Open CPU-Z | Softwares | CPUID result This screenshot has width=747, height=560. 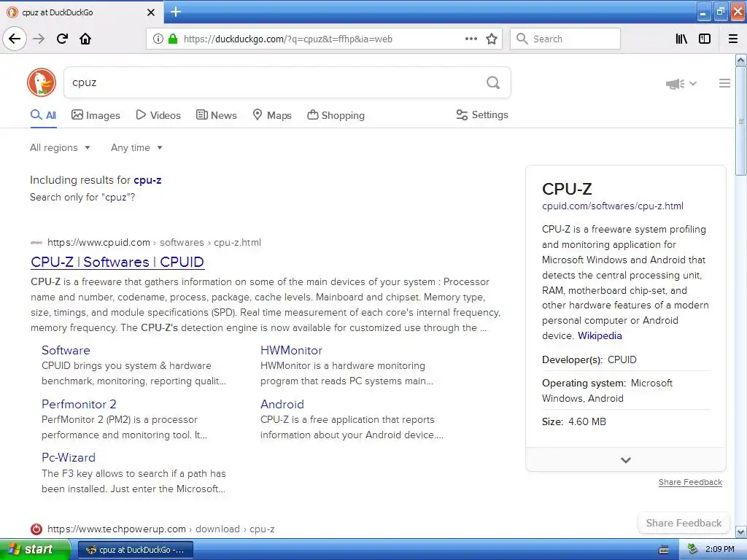[117, 262]
